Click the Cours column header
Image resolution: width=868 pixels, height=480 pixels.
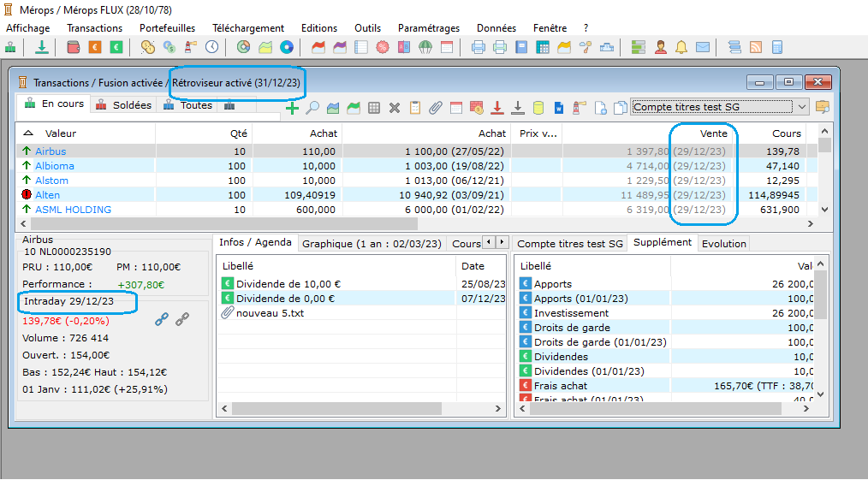771,133
